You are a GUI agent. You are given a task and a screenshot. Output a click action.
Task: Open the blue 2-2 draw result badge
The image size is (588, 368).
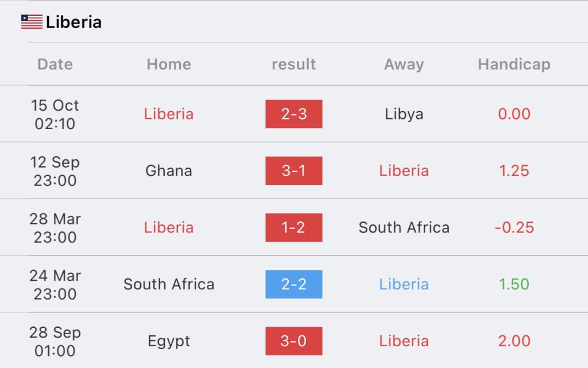(294, 284)
